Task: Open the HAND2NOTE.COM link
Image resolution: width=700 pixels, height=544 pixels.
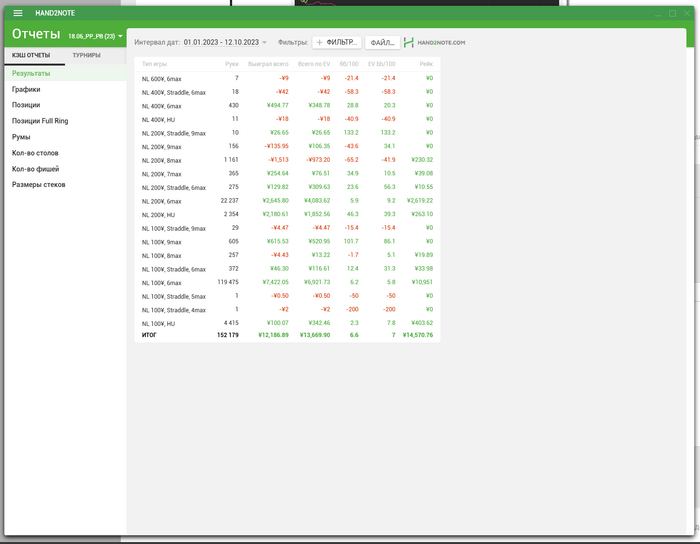Action: coord(441,42)
